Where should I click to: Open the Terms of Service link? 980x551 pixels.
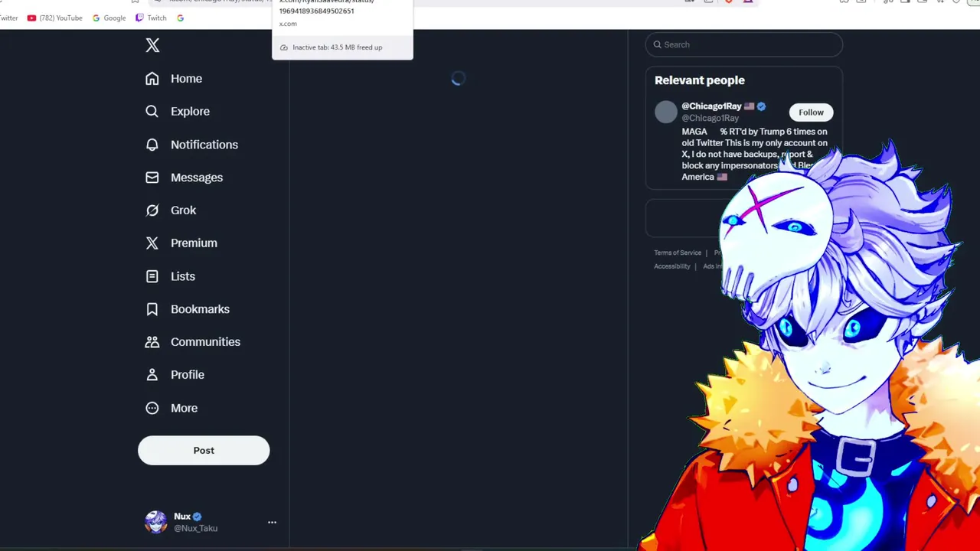pyautogui.click(x=678, y=253)
